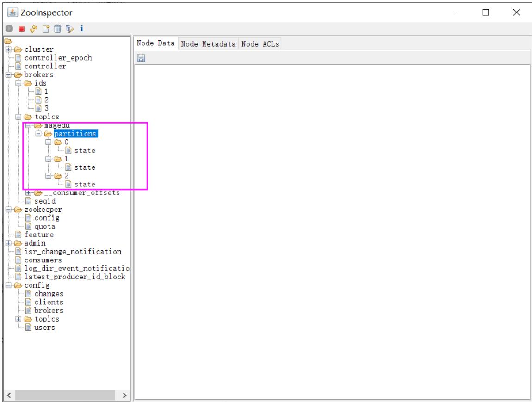Click the feature file icon
This screenshot has width=532, height=402.
point(19,235)
